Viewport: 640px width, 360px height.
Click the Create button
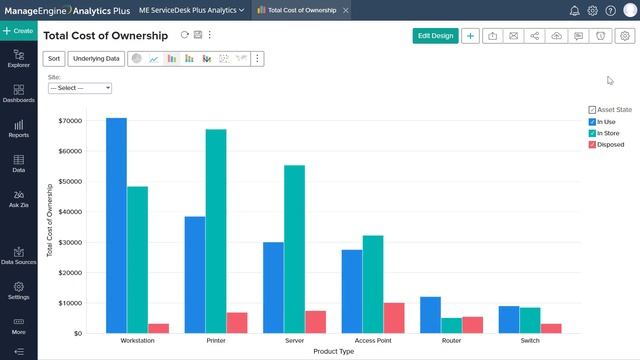click(18, 31)
